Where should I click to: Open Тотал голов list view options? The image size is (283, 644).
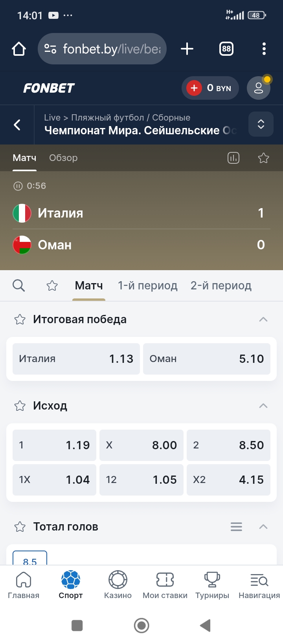pos(236,527)
